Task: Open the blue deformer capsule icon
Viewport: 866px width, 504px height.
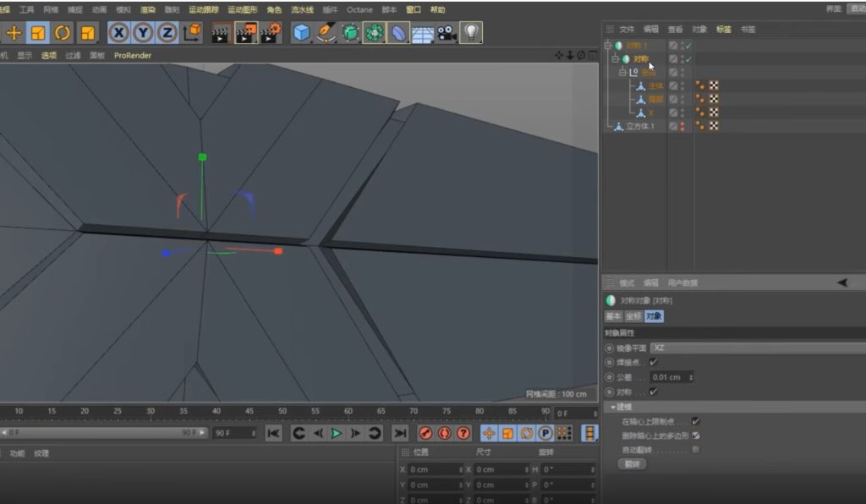Action: (x=398, y=33)
